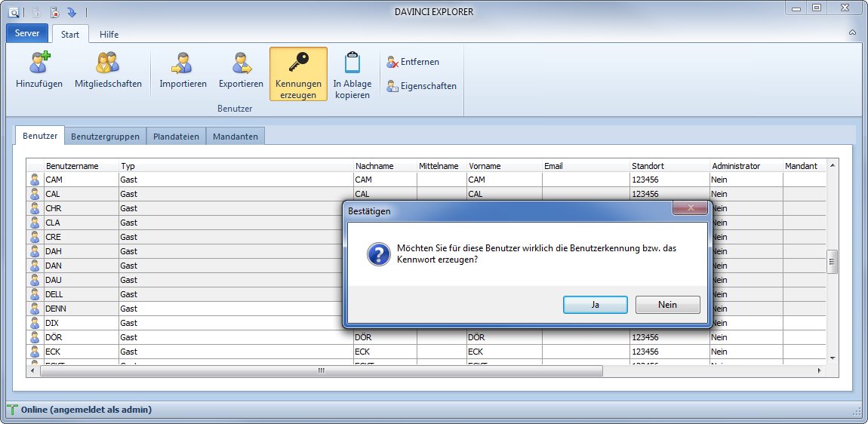Click the Hinzufügen add user icon

[38, 63]
